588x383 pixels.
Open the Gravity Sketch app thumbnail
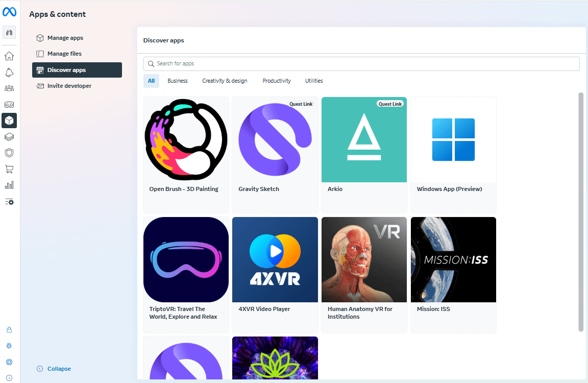pos(275,139)
